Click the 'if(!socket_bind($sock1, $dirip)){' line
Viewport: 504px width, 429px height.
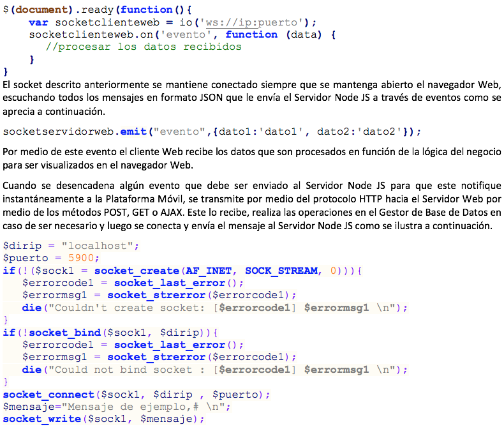pyautogui.click(x=110, y=333)
